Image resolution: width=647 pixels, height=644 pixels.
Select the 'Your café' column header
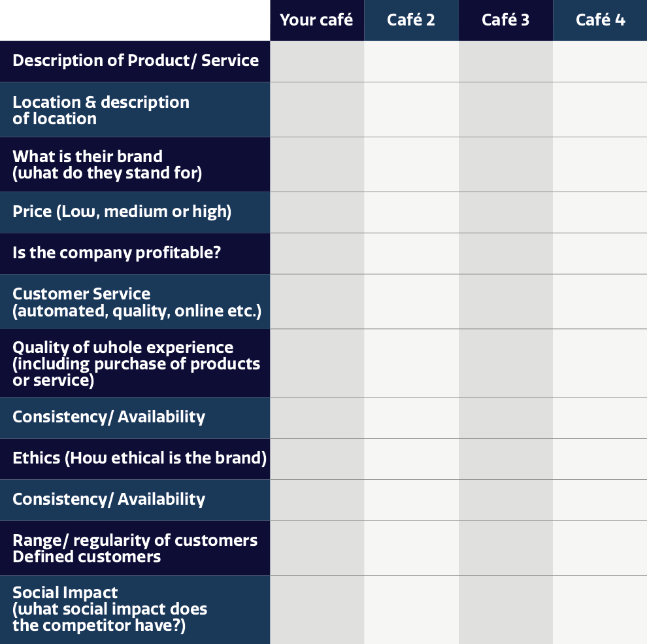pyautogui.click(x=317, y=20)
